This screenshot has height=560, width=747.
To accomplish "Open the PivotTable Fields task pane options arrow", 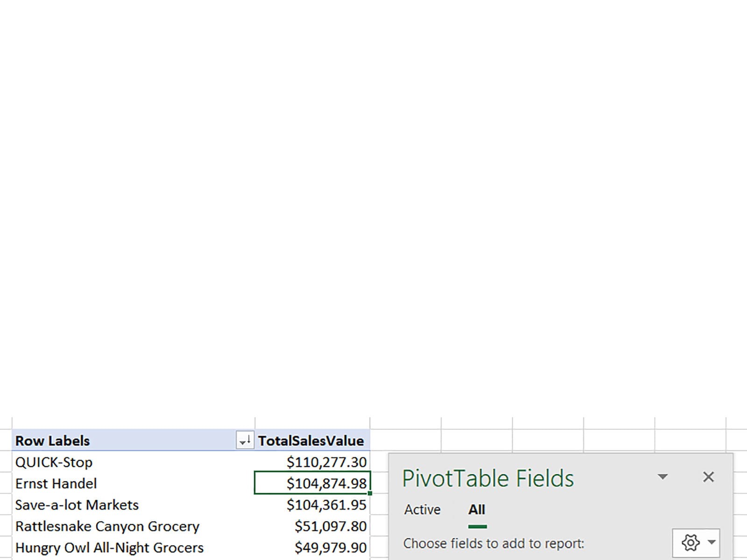I will (x=662, y=476).
